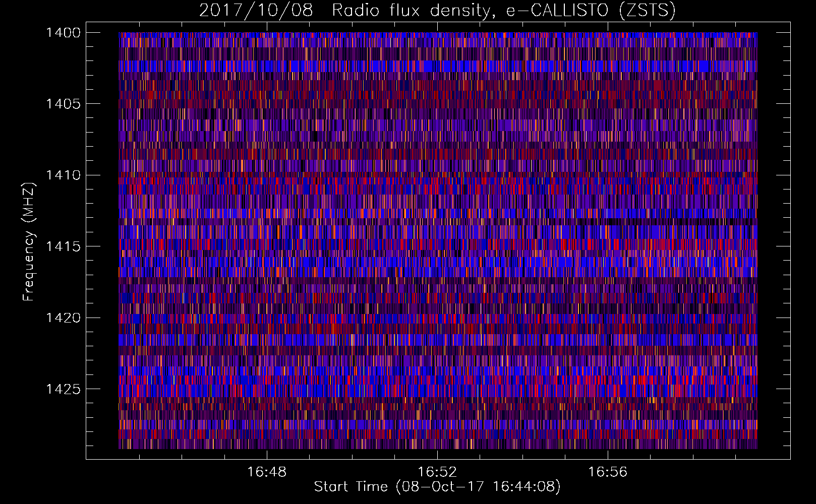The width and height of the screenshot is (816, 504).
Task: Click the 16:56 time tick label
Action: coord(608,472)
